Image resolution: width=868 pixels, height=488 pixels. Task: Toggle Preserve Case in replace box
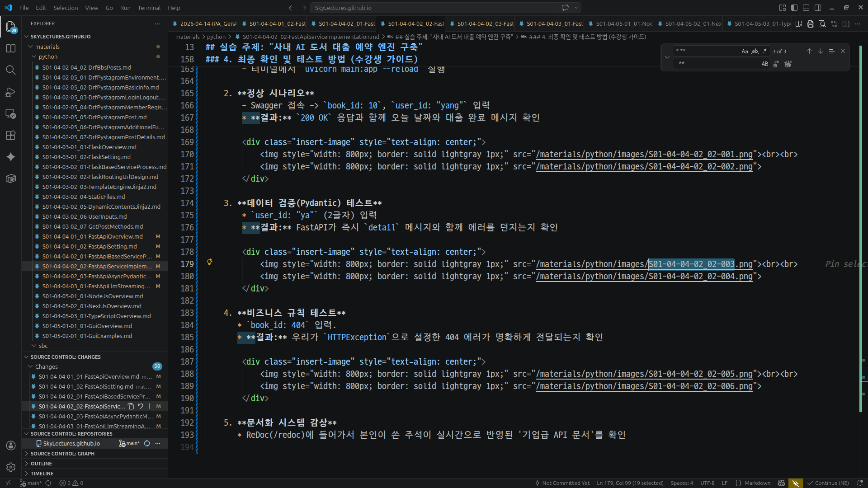pos(764,64)
